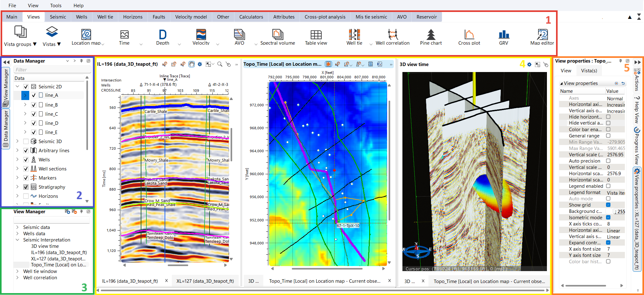Collapse the Seismic Interpretation node in View Manager

point(18,240)
